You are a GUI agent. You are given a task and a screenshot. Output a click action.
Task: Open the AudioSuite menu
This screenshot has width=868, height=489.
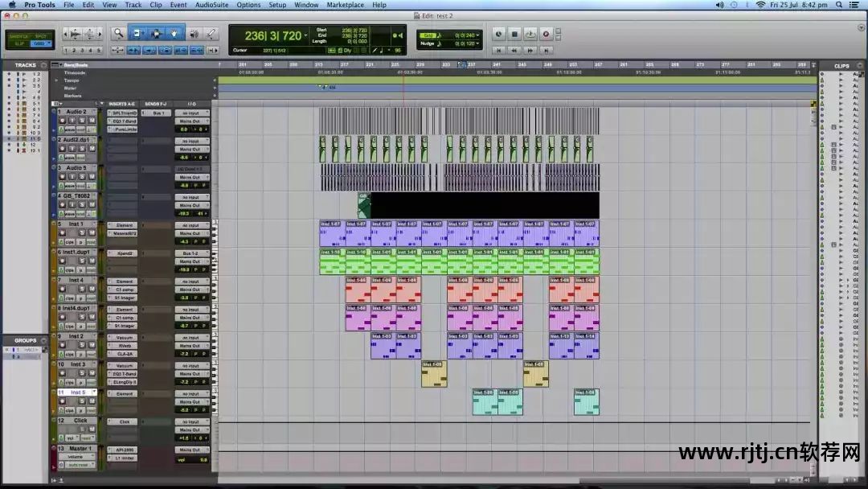coord(211,5)
